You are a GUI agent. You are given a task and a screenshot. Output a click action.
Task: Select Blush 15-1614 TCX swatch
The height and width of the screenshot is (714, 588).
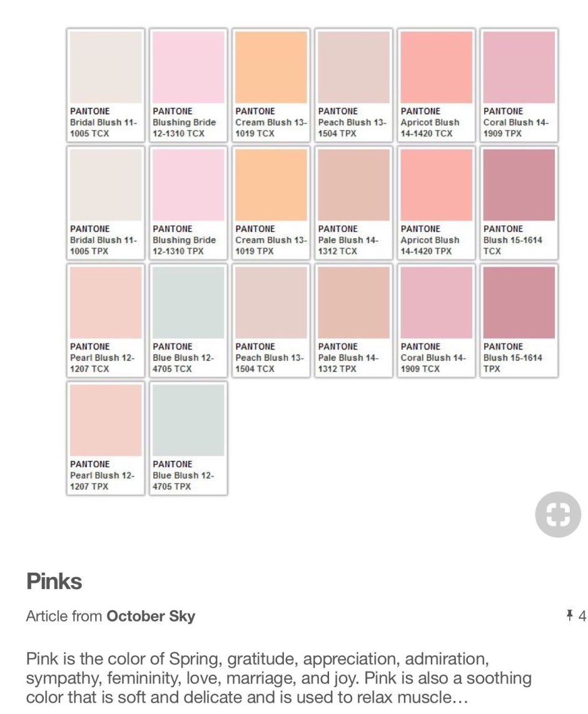pos(519,203)
